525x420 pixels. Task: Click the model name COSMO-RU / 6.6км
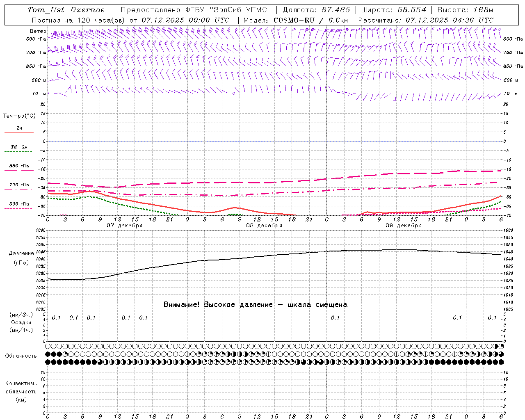310,20
